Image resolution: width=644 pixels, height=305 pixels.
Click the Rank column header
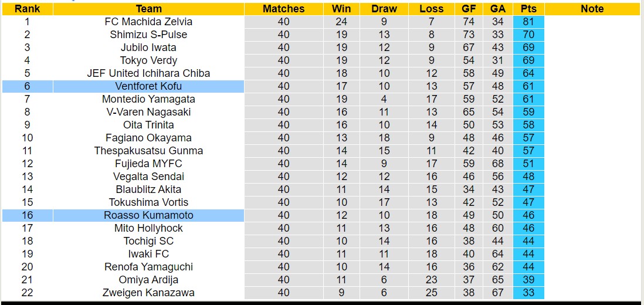coord(27,9)
